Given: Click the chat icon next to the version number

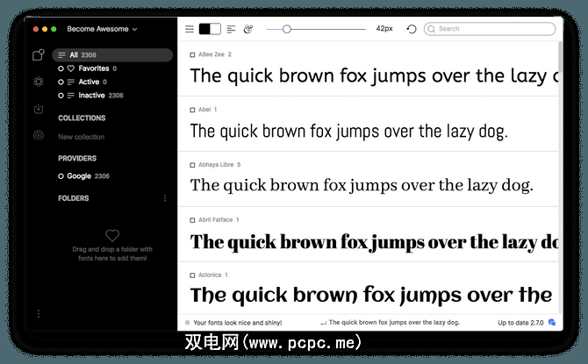Looking at the screenshot, I should pos(552,323).
